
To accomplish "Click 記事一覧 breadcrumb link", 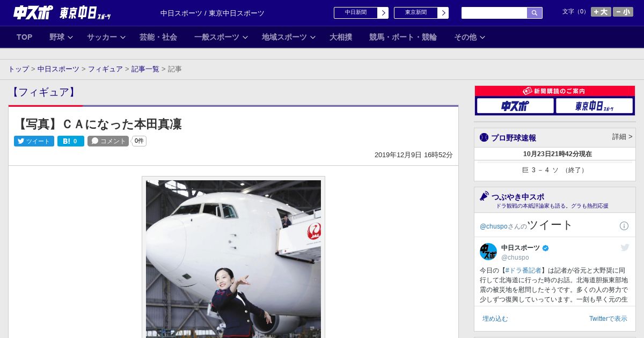I will [145, 69].
